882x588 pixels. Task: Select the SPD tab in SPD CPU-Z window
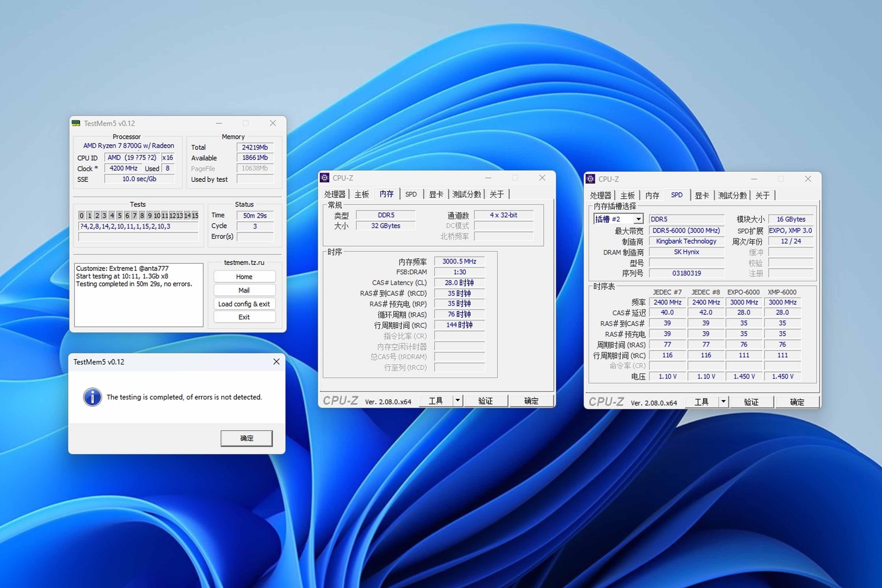point(677,195)
